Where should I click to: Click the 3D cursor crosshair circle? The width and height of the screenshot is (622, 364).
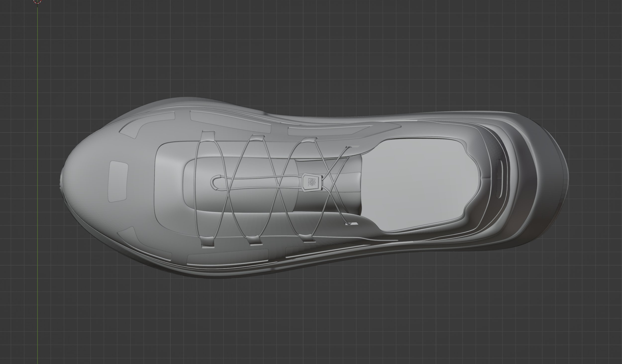[x=37, y=1]
